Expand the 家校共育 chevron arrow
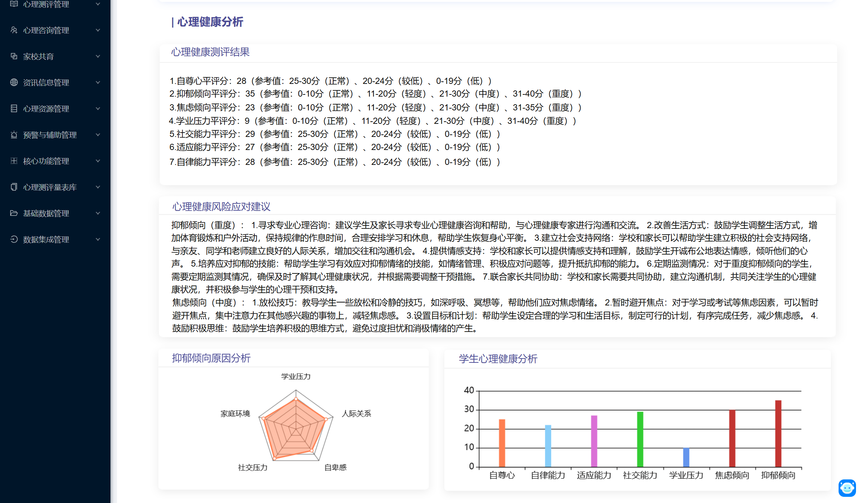This screenshot has width=868, height=503. [x=98, y=56]
